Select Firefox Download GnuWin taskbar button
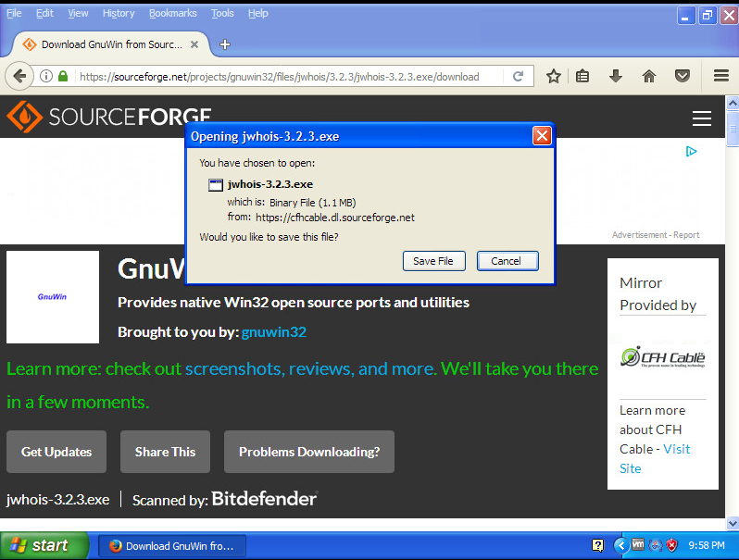 click(x=172, y=546)
